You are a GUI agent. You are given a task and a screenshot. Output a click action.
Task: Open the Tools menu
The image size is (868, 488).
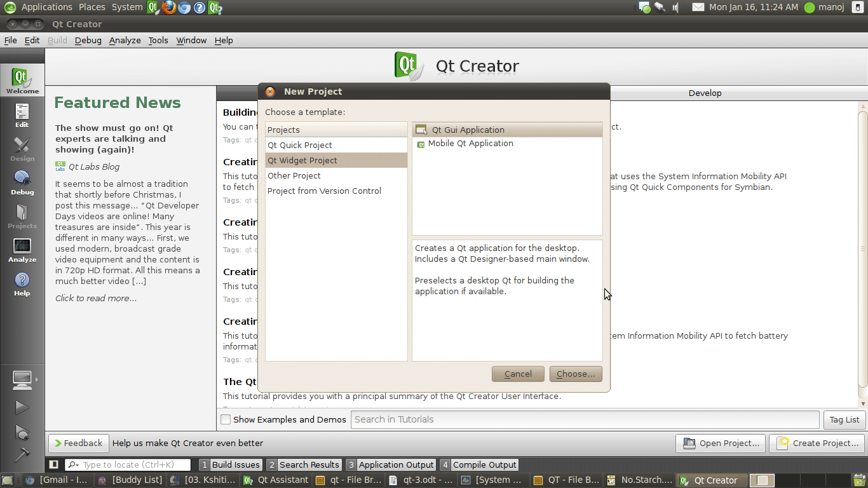[x=158, y=40]
